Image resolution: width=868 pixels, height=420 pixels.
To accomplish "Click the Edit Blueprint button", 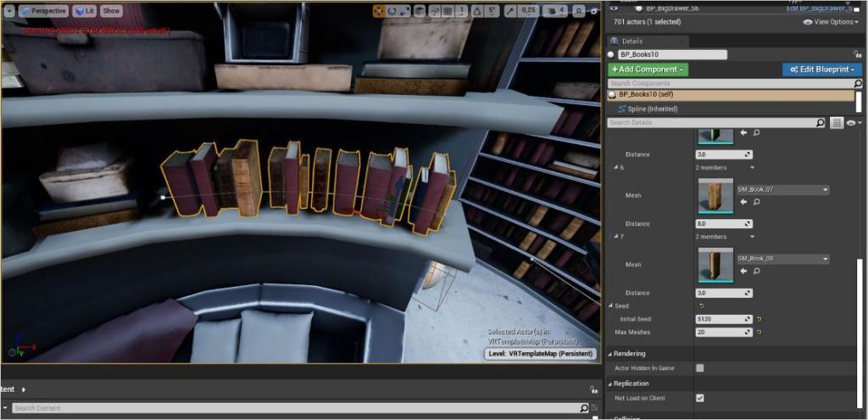I will click(x=821, y=69).
